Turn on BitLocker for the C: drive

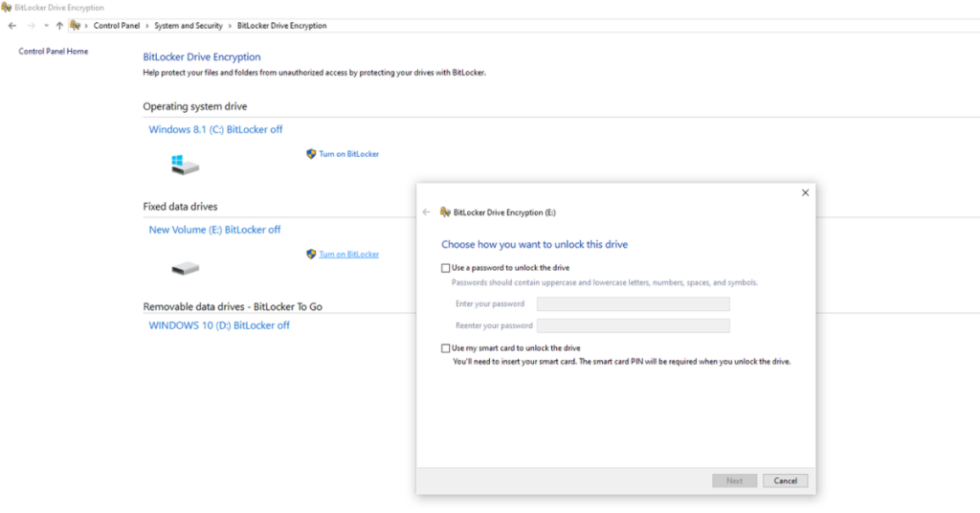click(348, 154)
